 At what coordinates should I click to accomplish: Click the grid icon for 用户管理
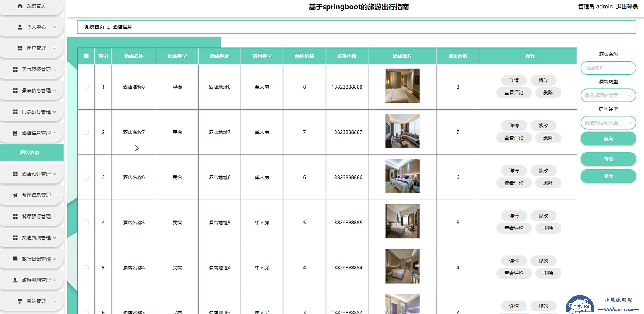coord(20,48)
